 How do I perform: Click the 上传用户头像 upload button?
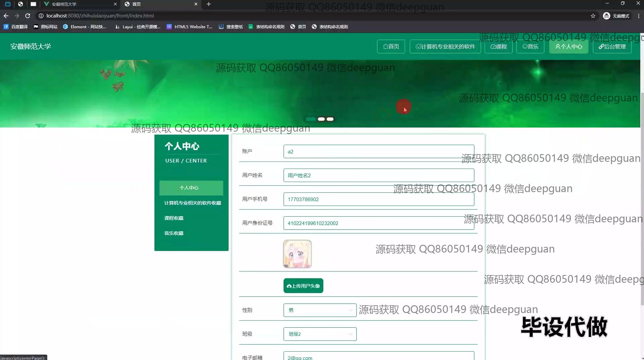click(303, 286)
